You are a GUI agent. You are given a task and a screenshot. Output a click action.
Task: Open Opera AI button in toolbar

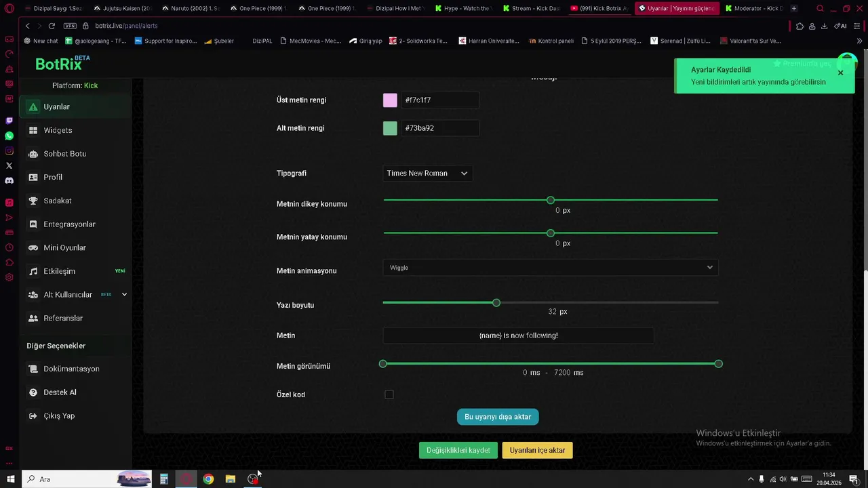tap(840, 26)
